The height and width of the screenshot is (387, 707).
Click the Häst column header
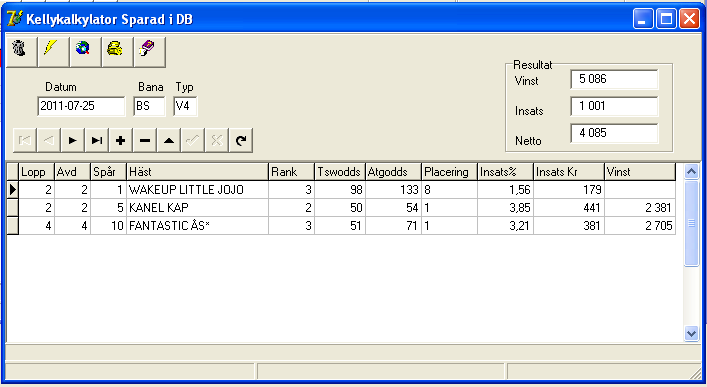[x=197, y=172]
